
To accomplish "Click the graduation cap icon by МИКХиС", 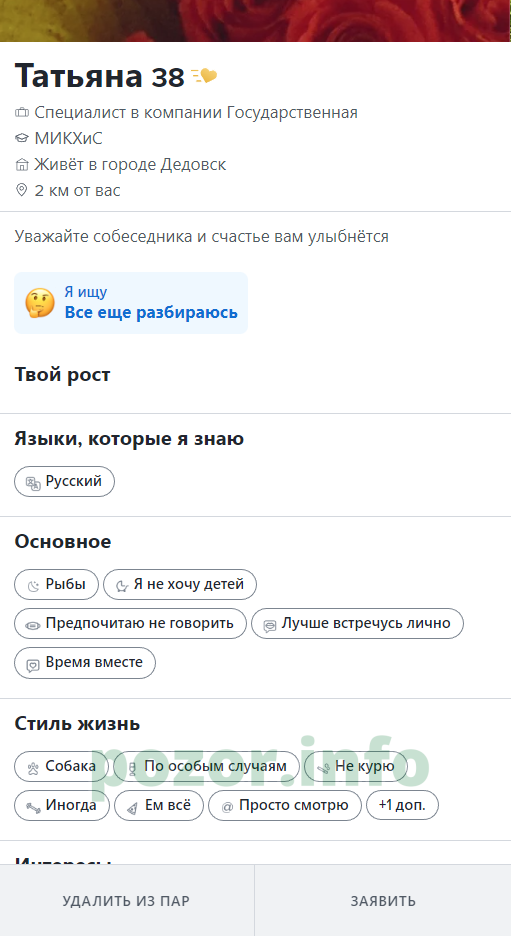I will point(21,138).
